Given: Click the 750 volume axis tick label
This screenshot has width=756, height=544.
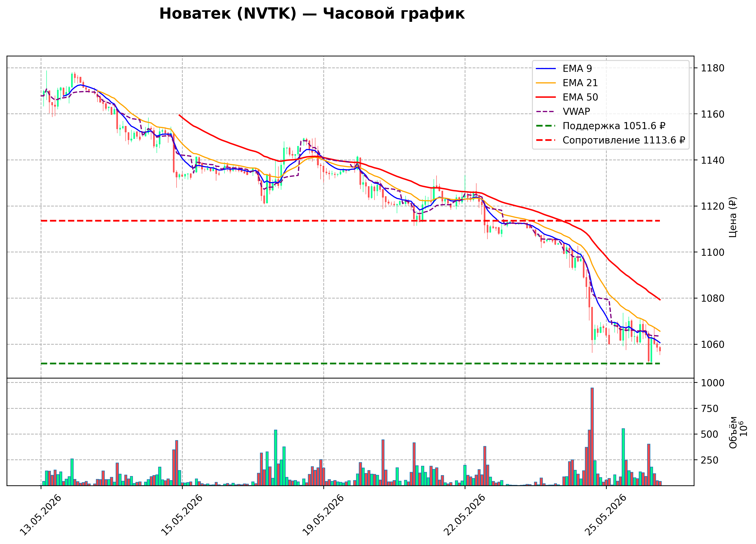Looking at the screenshot, I should pos(710,409).
